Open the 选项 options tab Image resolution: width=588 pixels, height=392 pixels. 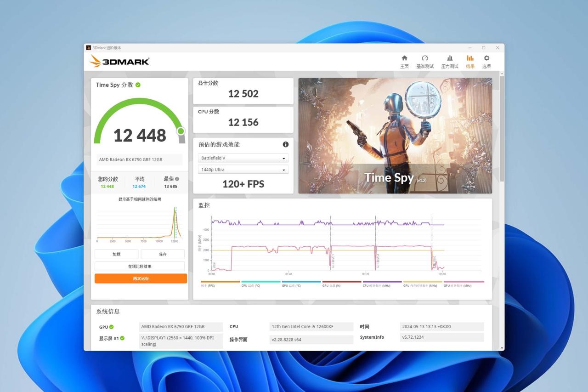click(x=486, y=62)
